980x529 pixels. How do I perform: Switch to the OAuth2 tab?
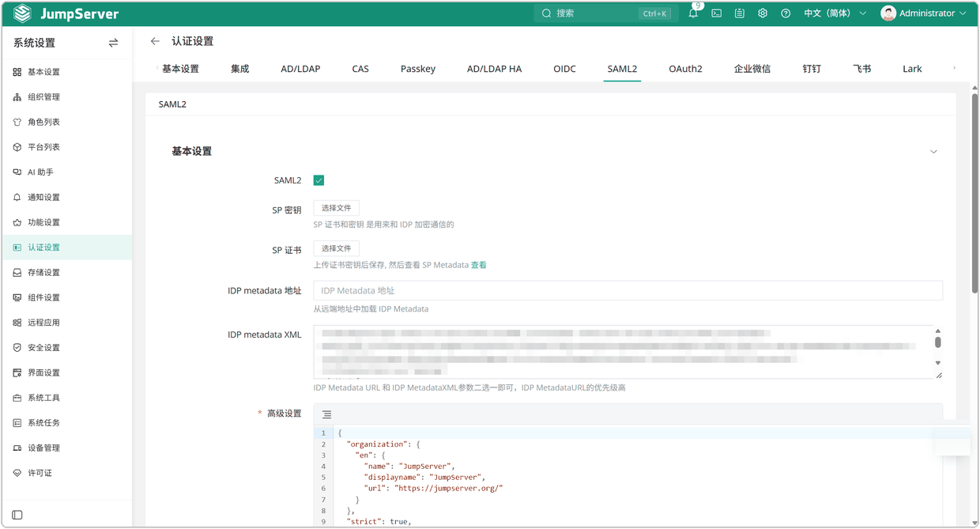pos(685,69)
